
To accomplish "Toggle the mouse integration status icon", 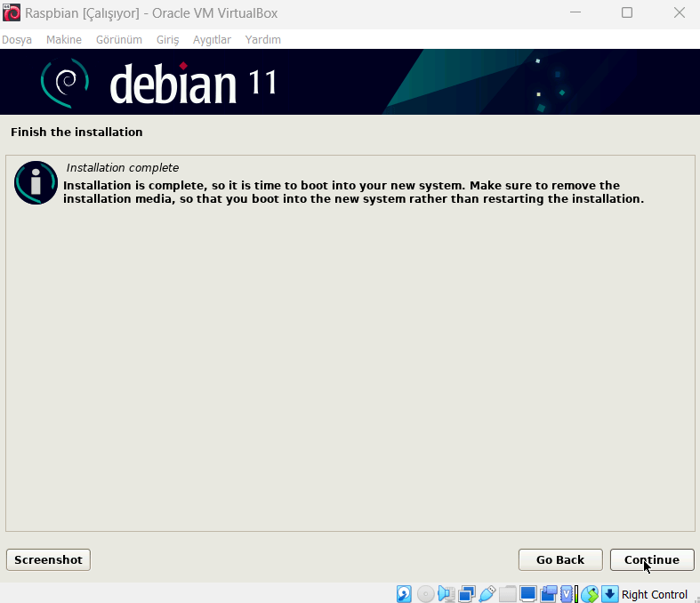I will tap(589, 594).
